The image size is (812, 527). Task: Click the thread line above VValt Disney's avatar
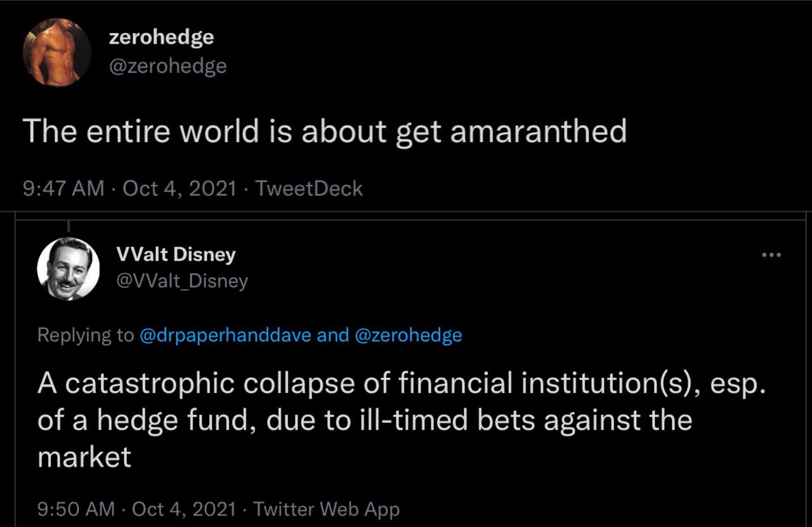pyautogui.click(x=68, y=225)
